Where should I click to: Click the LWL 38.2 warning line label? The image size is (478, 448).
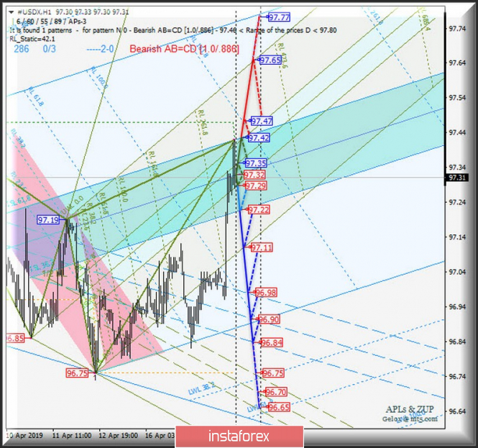(202, 389)
